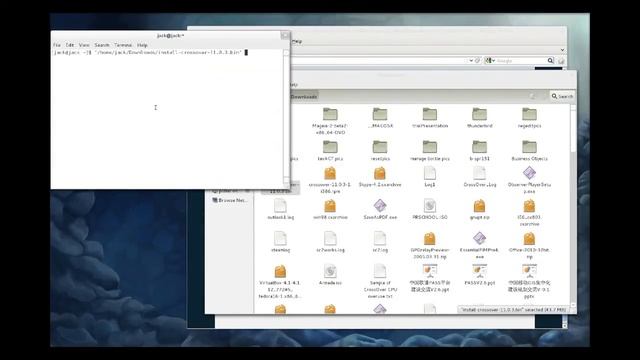Select the GPDelayPreview zip archive
640x360 pixels.
tap(430, 245)
